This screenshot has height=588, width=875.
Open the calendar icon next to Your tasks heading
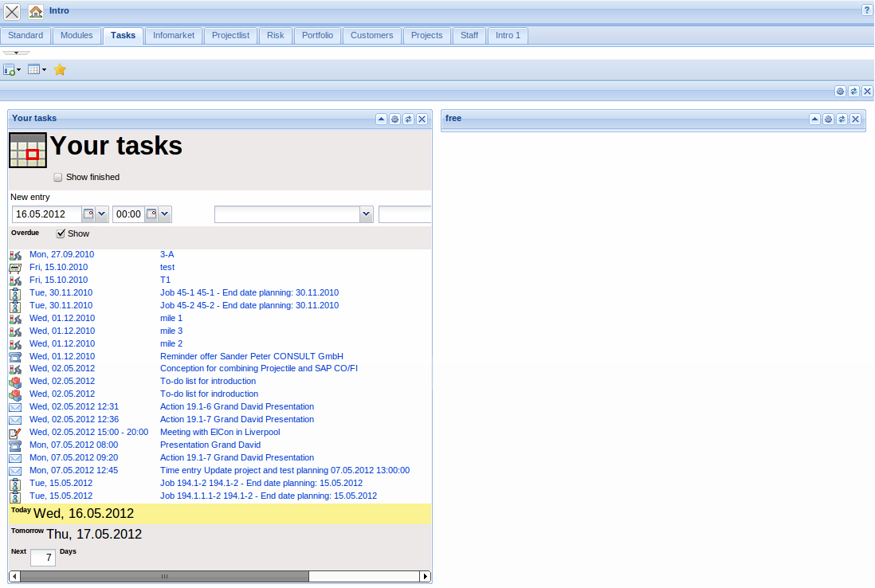26,150
